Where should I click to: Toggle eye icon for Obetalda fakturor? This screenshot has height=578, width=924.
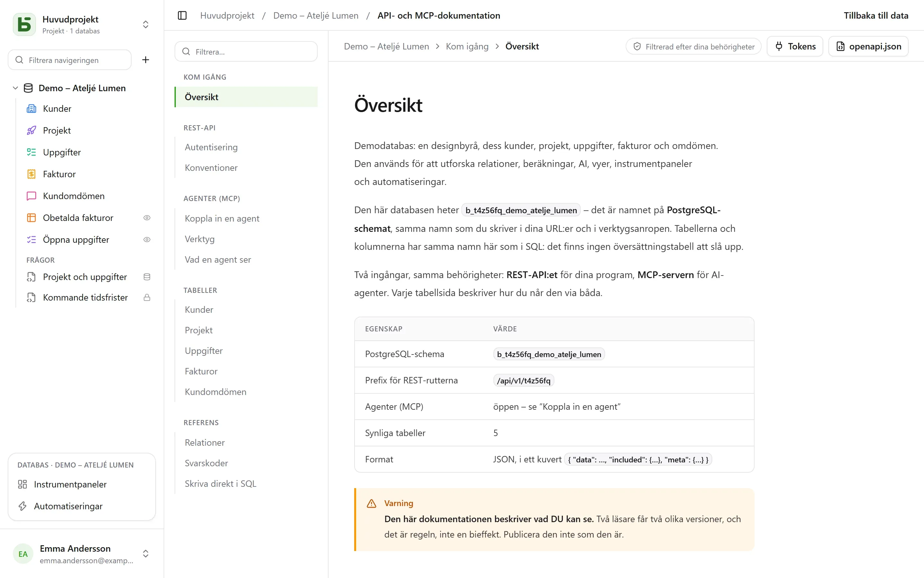tap(147, 217)
